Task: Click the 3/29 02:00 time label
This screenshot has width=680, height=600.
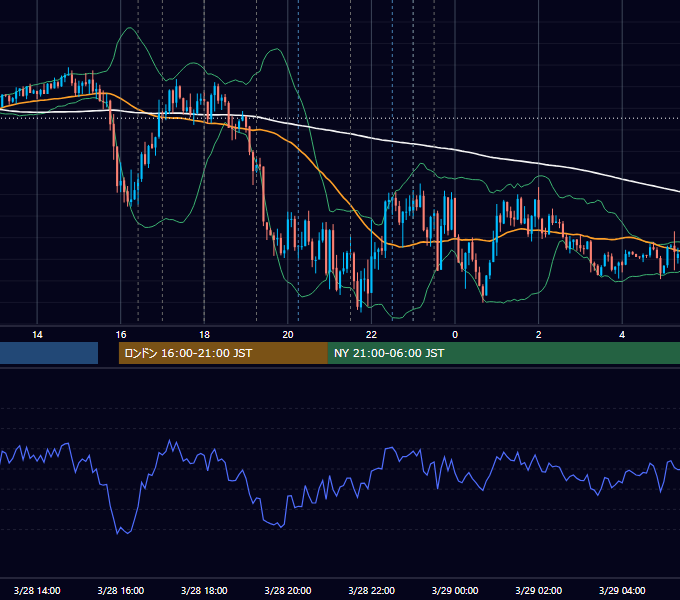Action: [539, 590]
